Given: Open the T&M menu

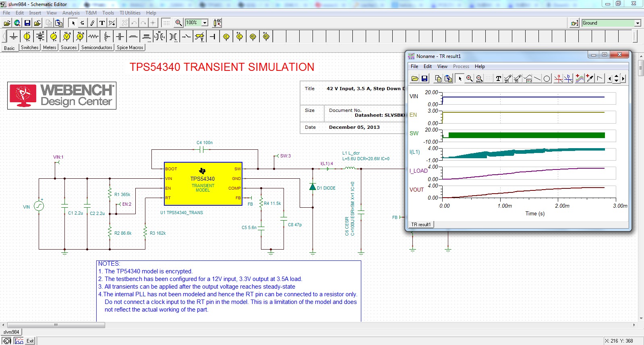Looking at the screenshot, I should (x=91, y=13).
